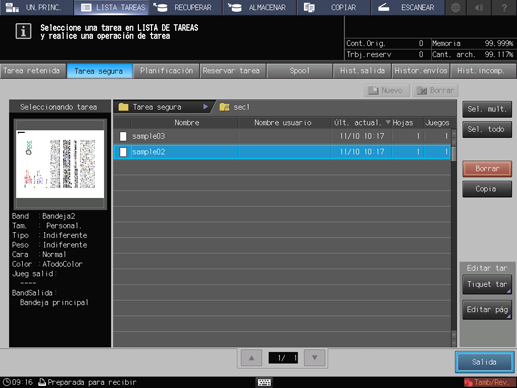Click the Memoria 99.999% readout
Viewport: 517px width, 388px height.
click(x=473, y=43)
